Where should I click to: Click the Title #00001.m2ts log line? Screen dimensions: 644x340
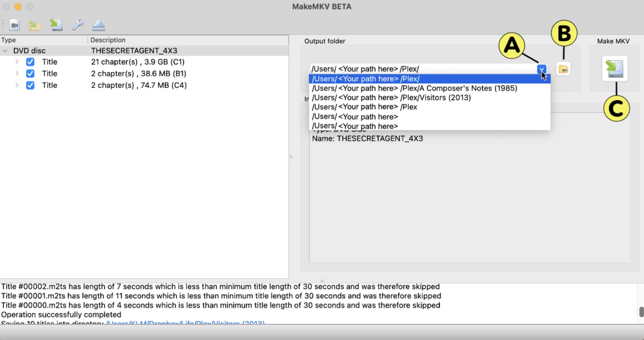(221, 296)
